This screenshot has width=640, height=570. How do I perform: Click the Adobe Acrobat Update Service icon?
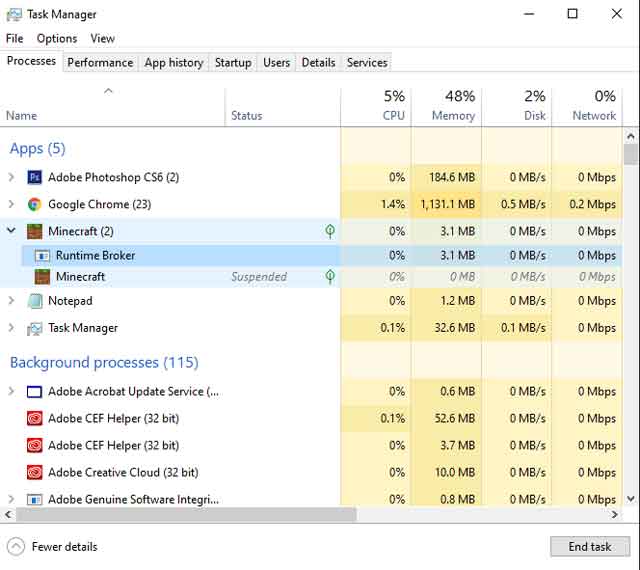(x=34, y=391)
